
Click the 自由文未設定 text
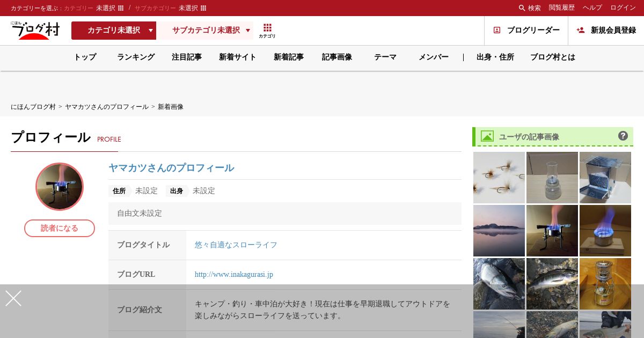140,213
